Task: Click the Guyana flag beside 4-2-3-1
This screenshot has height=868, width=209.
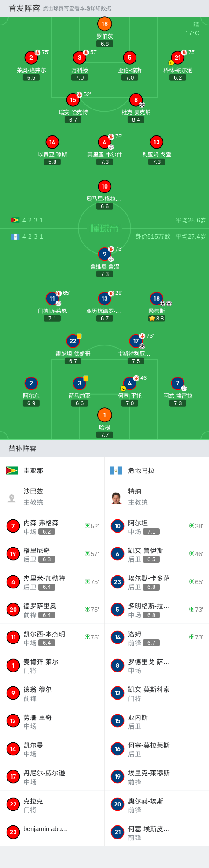Action: click(15, 220)
